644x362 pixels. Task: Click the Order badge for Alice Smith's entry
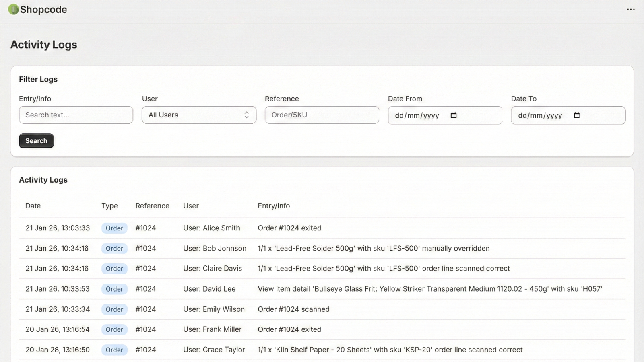114,228
